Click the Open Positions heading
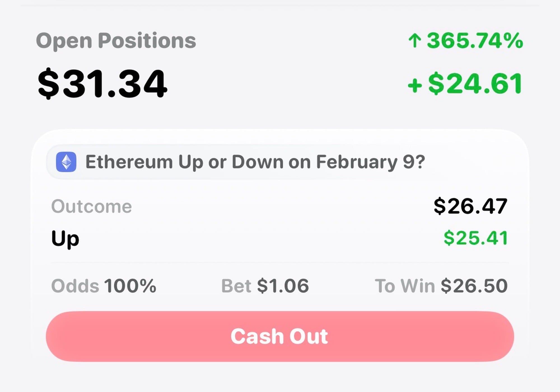The width and height of the screenshot is (560, 392). pos(116,41)
